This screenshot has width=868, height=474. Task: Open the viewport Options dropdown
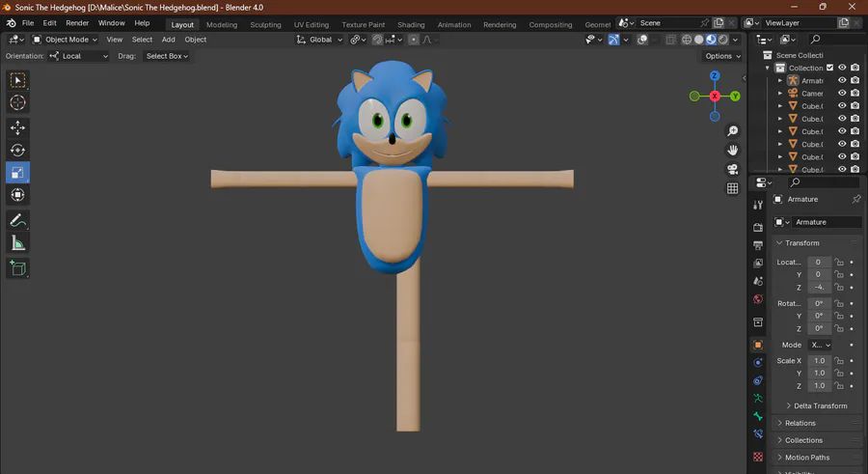coord(722,56)
